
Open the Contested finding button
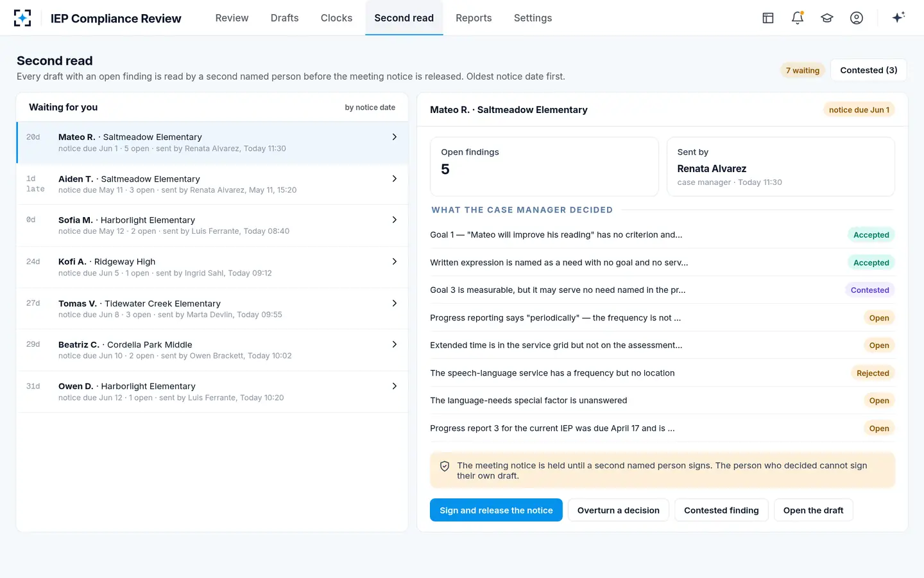pos(721,510)
